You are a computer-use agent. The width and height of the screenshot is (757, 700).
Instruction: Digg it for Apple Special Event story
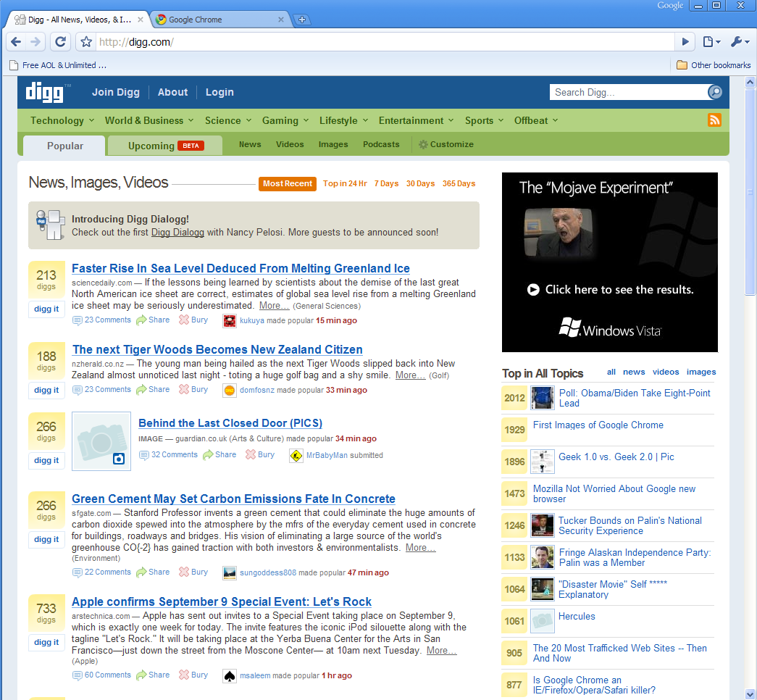tap(46, 642)
